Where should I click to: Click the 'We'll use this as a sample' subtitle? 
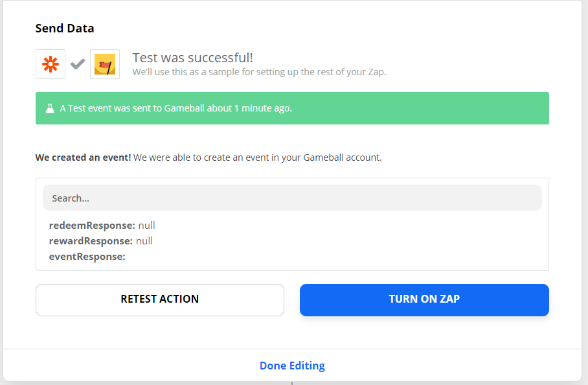click(x=259, y=72)
